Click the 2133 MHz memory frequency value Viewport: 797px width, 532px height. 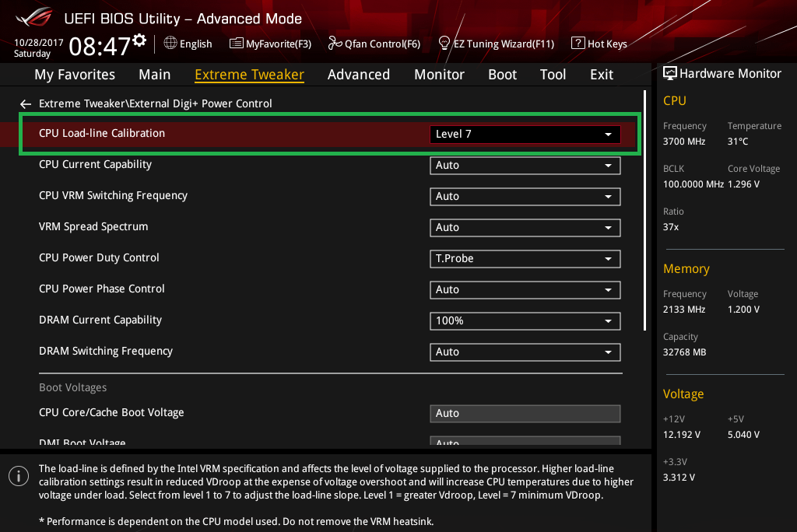click(684, 310)
